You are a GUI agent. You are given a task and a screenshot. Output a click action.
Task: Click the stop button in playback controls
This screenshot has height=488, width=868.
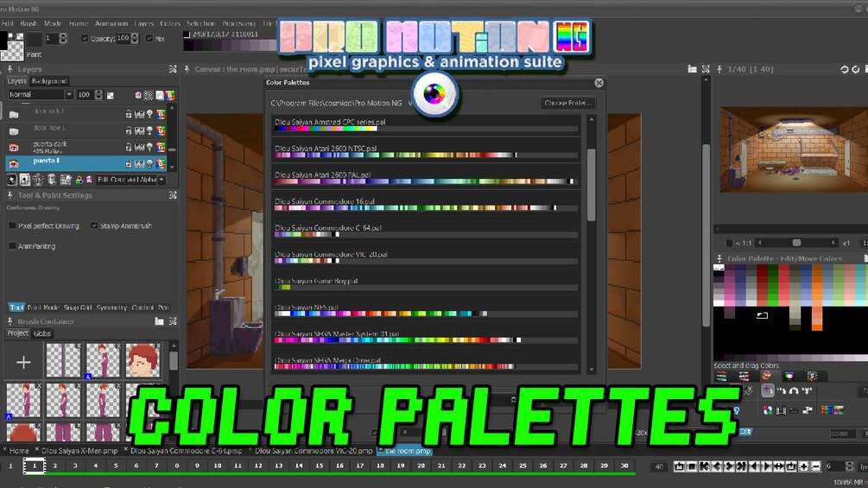point(692,467)
